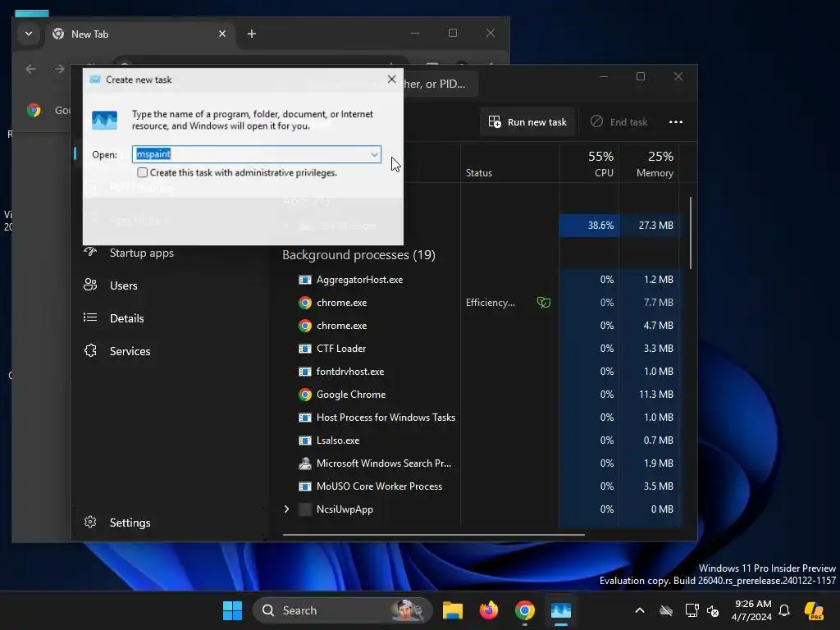Screen dimensions: 840x630
Task: Click the Task Manager search box
Action: pos(440,84)
